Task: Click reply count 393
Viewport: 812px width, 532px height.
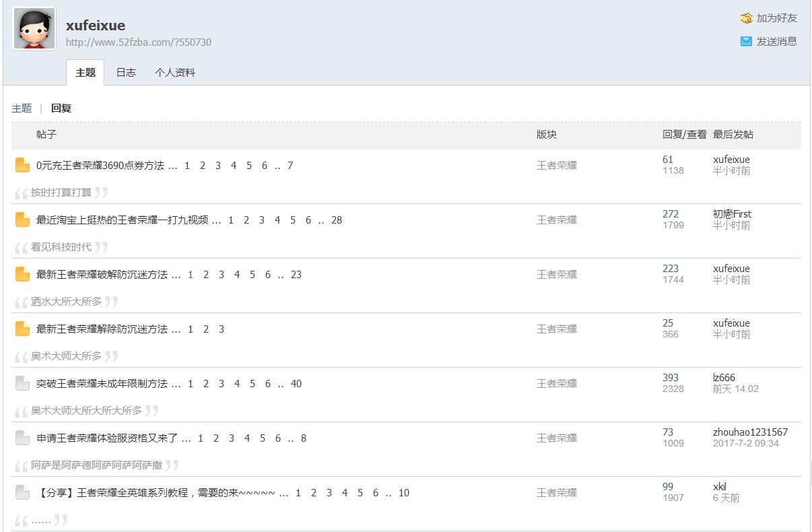Action: tap(671, 378)
